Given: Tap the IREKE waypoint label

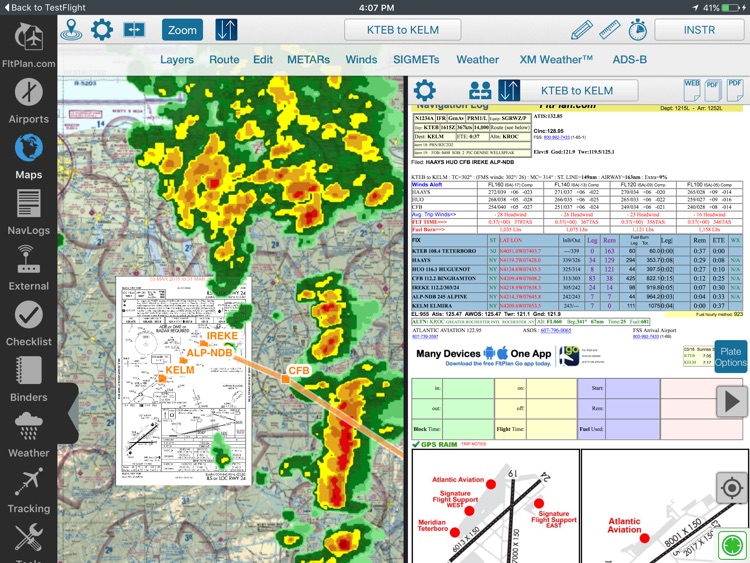Looking at the screenshot, I should (x=222, y=336).
